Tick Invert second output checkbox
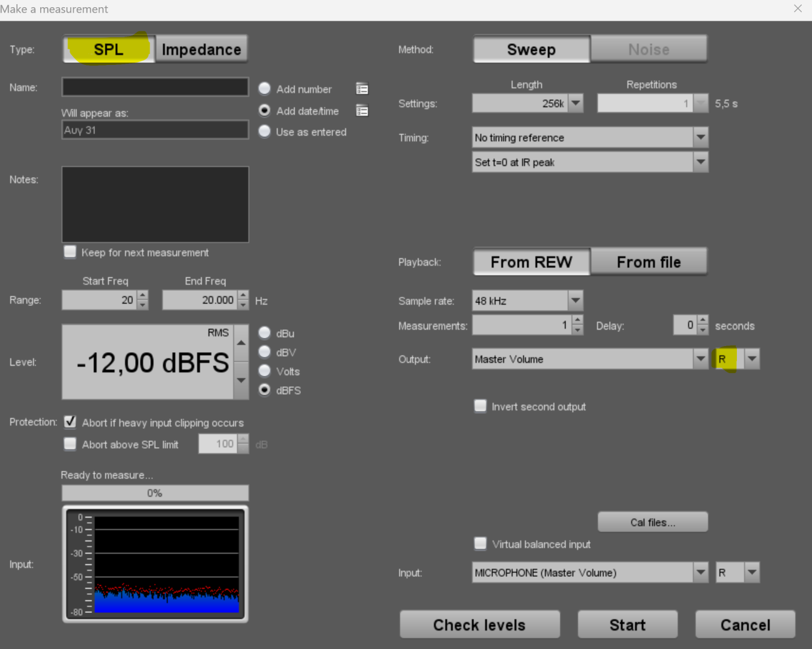 tap(480, 406)
